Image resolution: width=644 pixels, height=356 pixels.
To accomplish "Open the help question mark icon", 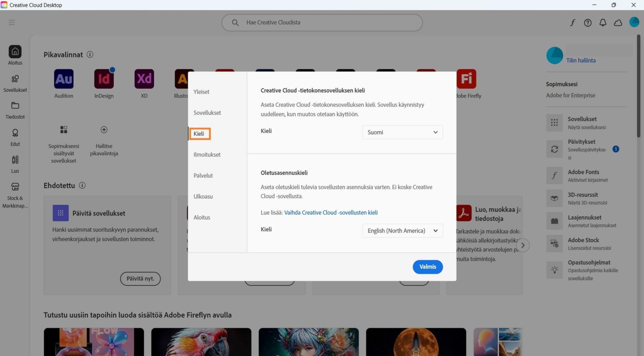I will coord(588,22).
